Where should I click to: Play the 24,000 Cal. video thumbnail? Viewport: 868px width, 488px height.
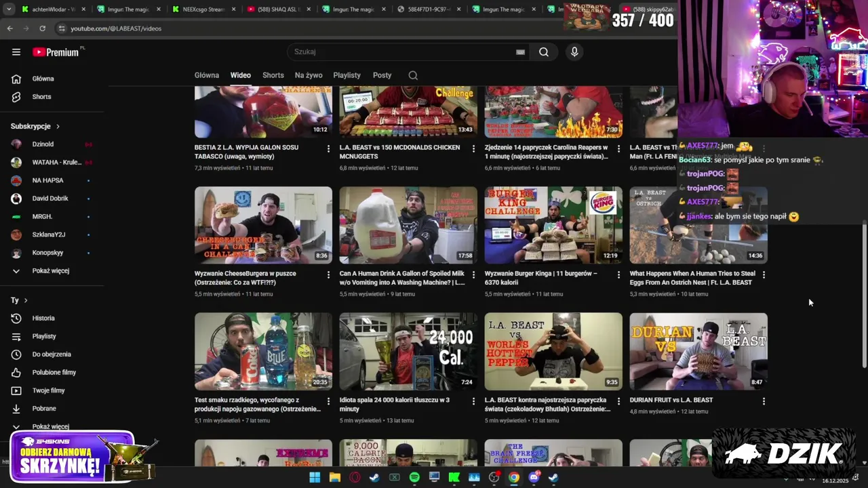(x=408, y=351)
